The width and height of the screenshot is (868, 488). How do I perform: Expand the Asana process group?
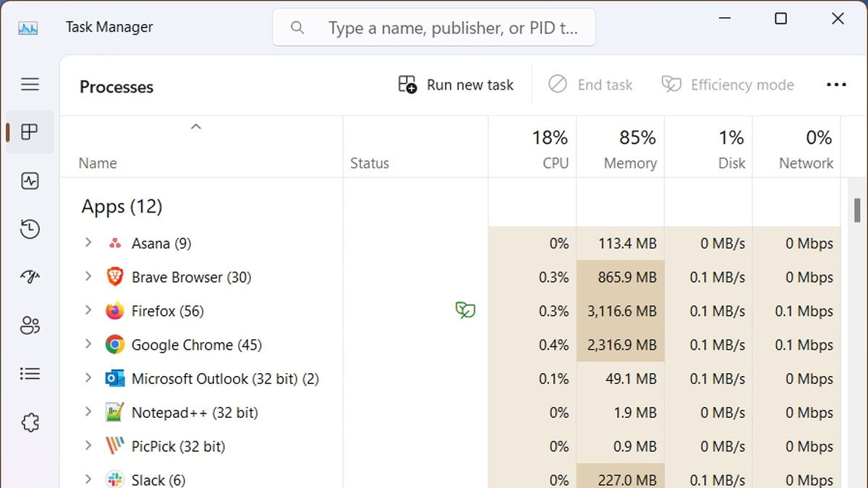pyautogui.click(x=88, y=243)
